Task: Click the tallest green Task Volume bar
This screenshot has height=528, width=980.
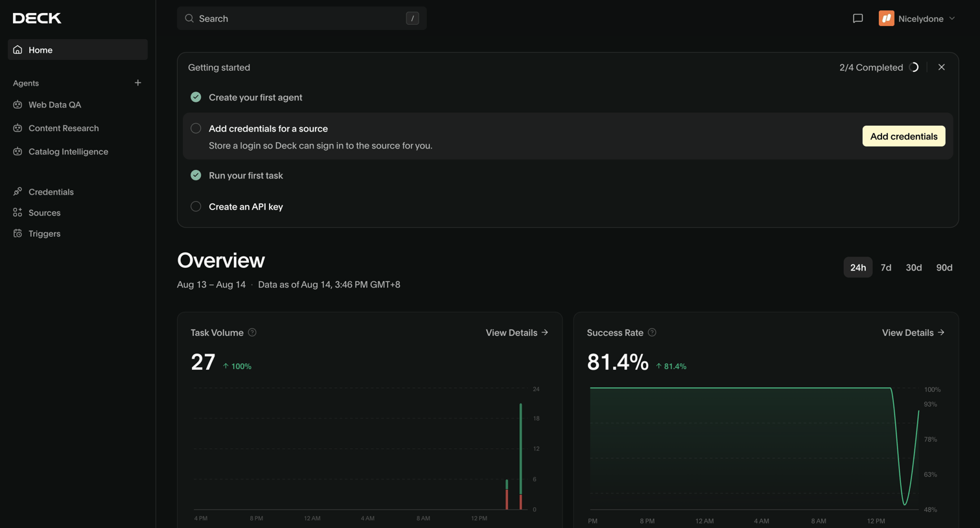Action: click(520, 448)
